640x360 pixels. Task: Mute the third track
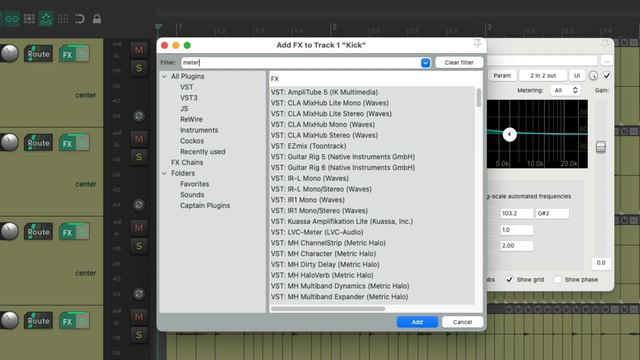point(139,228)
